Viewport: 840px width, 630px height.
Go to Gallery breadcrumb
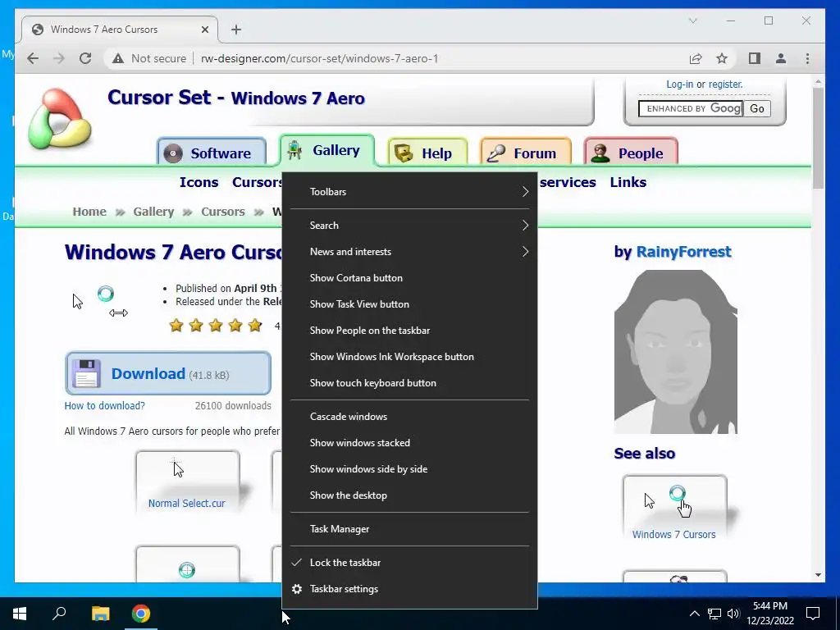(x=153, y=212)
